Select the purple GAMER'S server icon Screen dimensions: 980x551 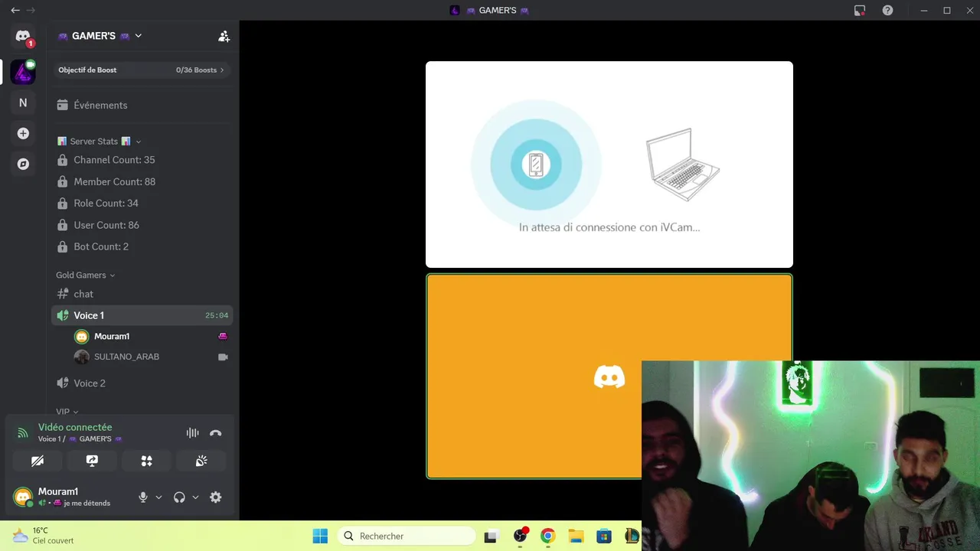[23, 71]
